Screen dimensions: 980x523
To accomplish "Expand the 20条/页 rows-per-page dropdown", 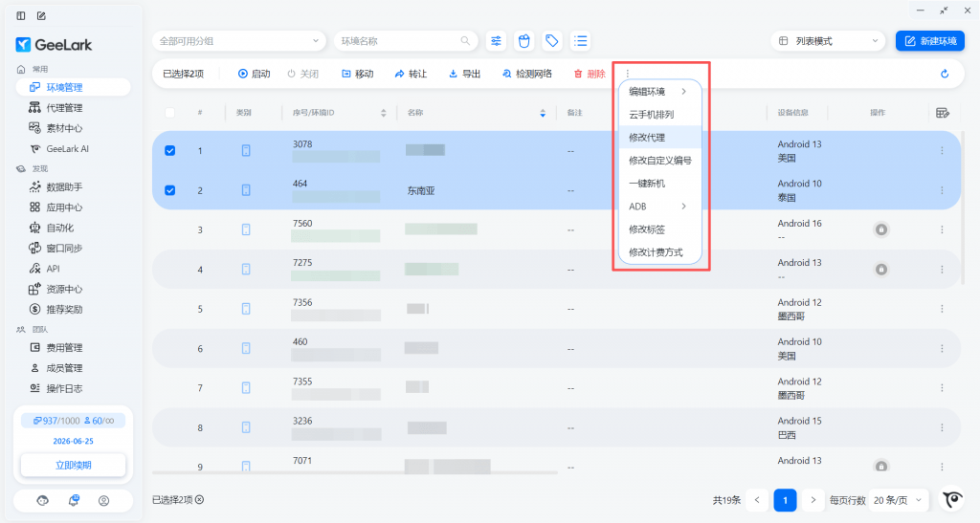I will coord(900,500).
